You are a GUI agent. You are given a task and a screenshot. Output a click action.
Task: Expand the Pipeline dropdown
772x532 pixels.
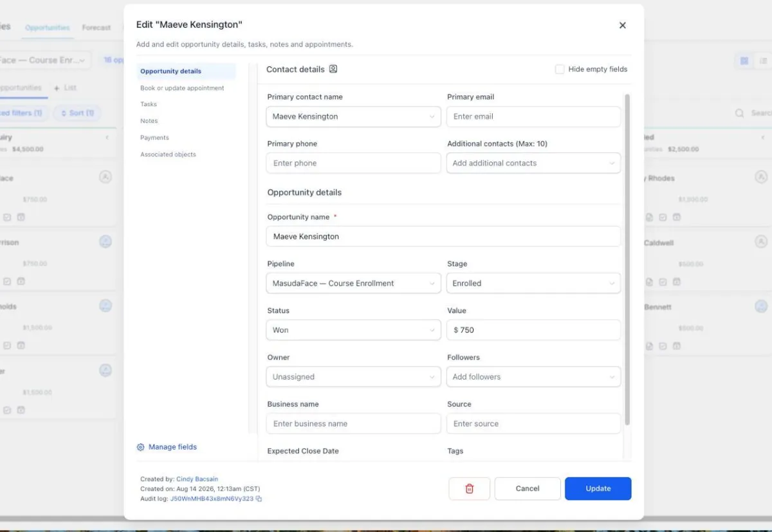click(353, 283)
